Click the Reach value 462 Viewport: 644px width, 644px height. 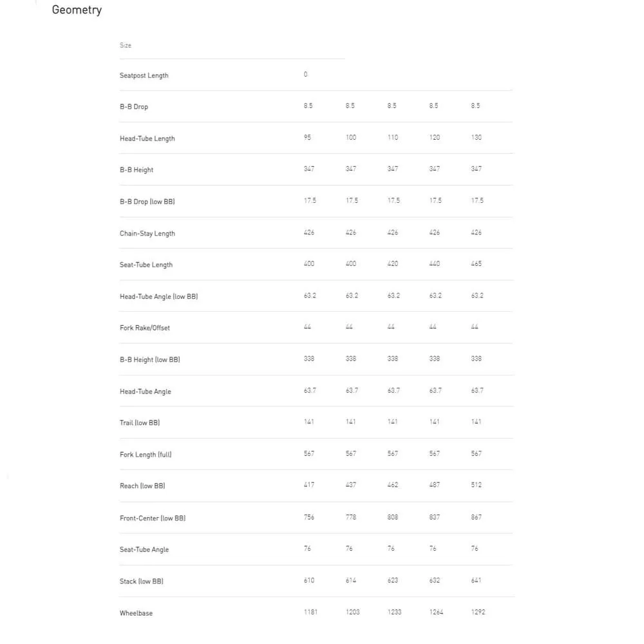point(393,485)
